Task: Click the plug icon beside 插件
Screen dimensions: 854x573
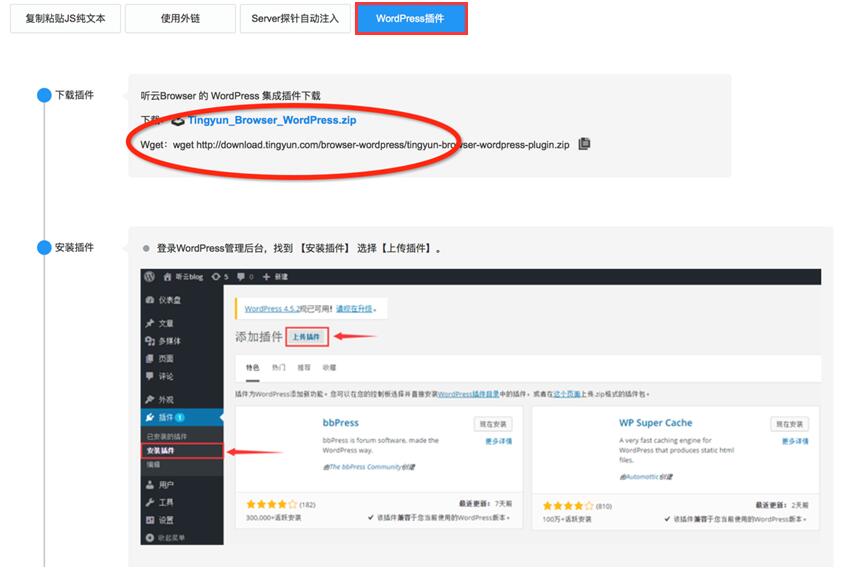Action: [x=150, y=417]
